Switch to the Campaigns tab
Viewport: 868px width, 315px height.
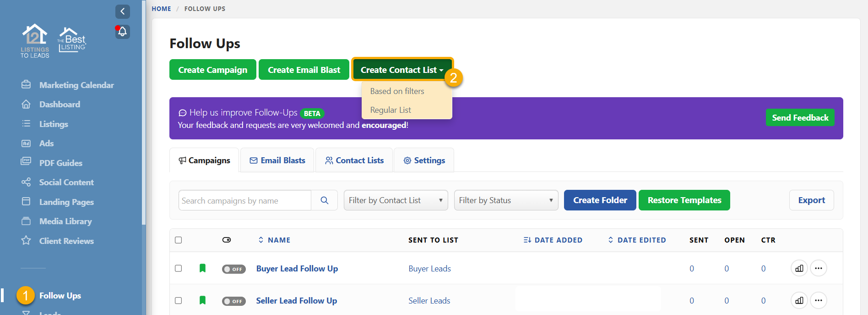pyautogui.click(x=204, y=160)
